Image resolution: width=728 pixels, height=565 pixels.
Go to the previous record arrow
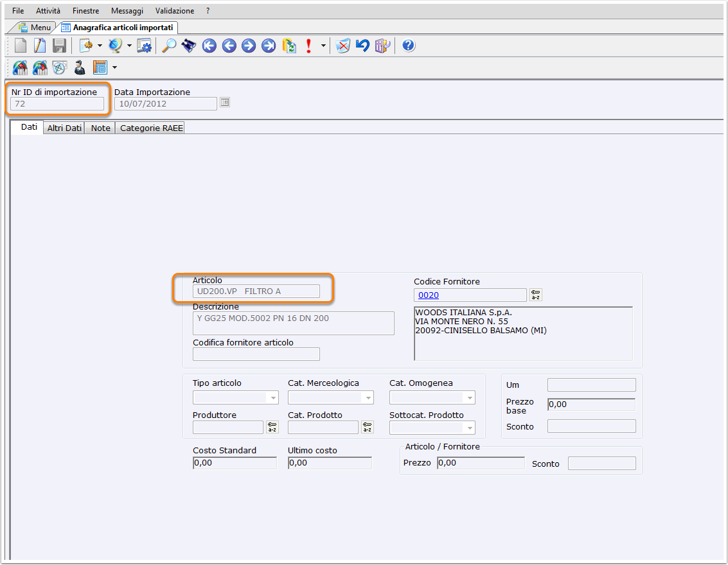click(229, 46)
